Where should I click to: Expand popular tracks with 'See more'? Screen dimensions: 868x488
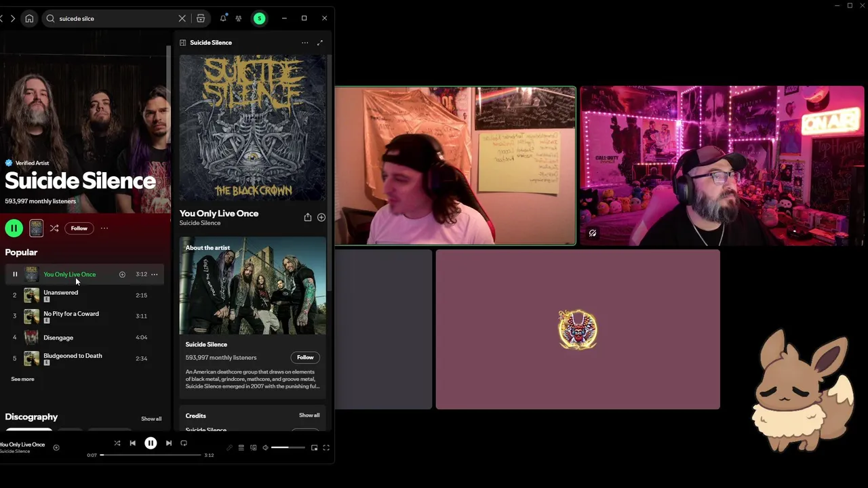coord(22,379)
